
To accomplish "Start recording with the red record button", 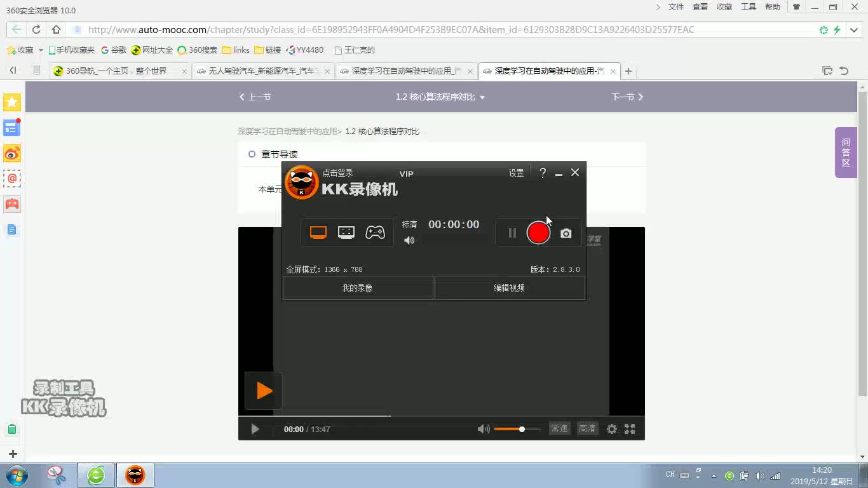I will tap(538, 233).
